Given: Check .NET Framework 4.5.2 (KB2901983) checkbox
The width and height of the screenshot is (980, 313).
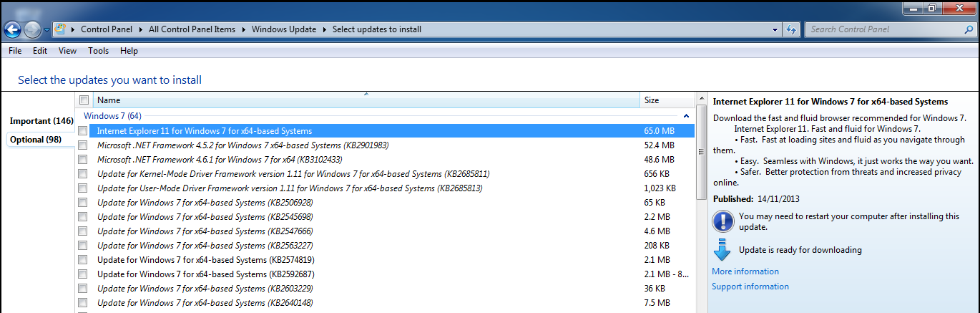Looking at the screenshot, I should (x=83, y=145).
